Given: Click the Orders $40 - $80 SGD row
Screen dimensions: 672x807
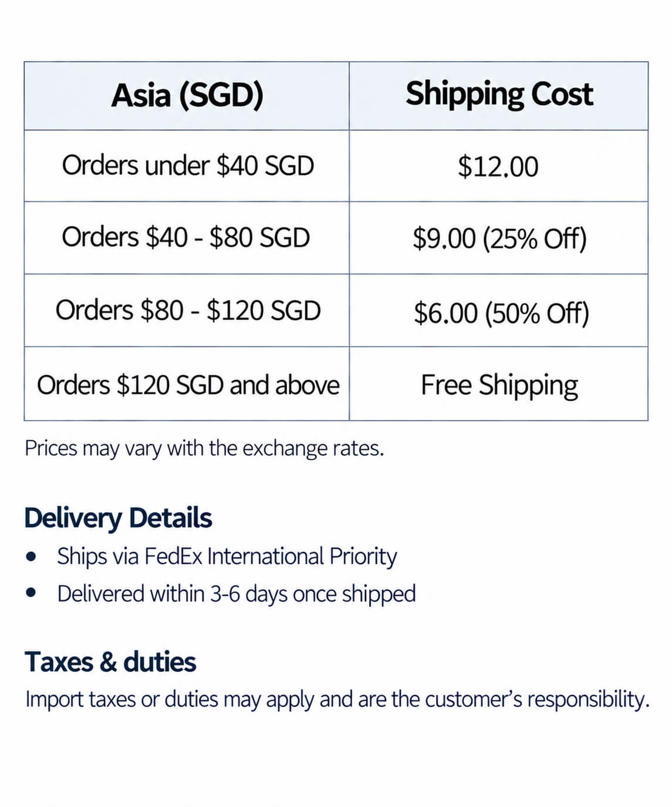Looking at the screenshot, I should tap(336, 238).
